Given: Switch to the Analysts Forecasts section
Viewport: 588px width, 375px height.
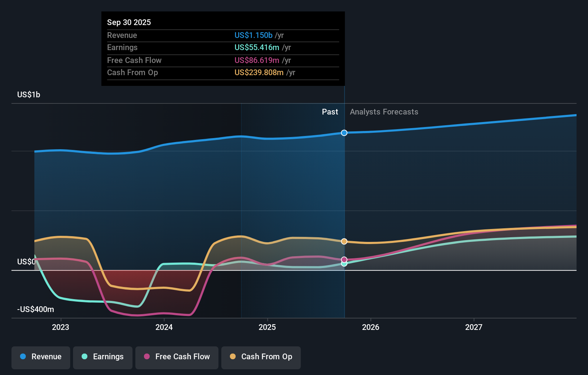Looking at the screenshot, I should point(384,112).
